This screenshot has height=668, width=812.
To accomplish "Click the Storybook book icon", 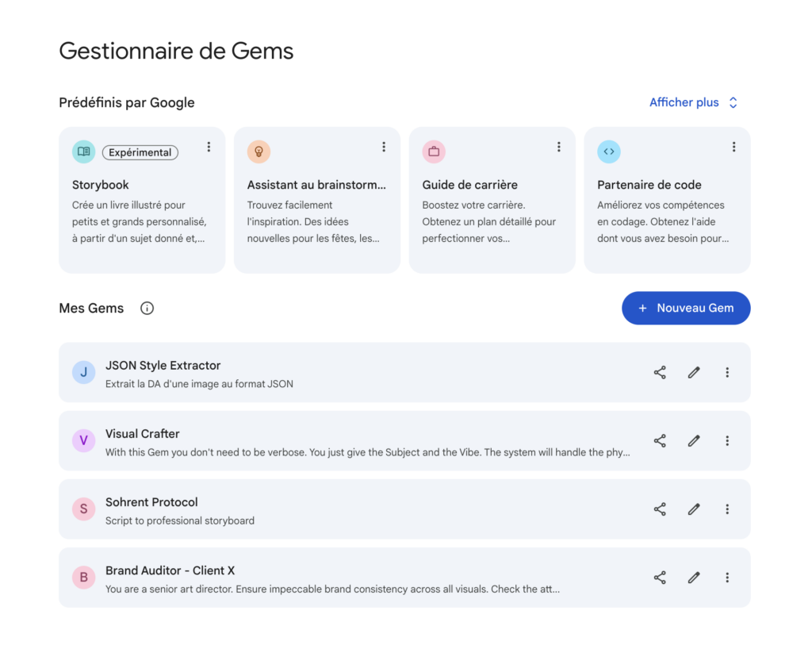I will point(83,151).
